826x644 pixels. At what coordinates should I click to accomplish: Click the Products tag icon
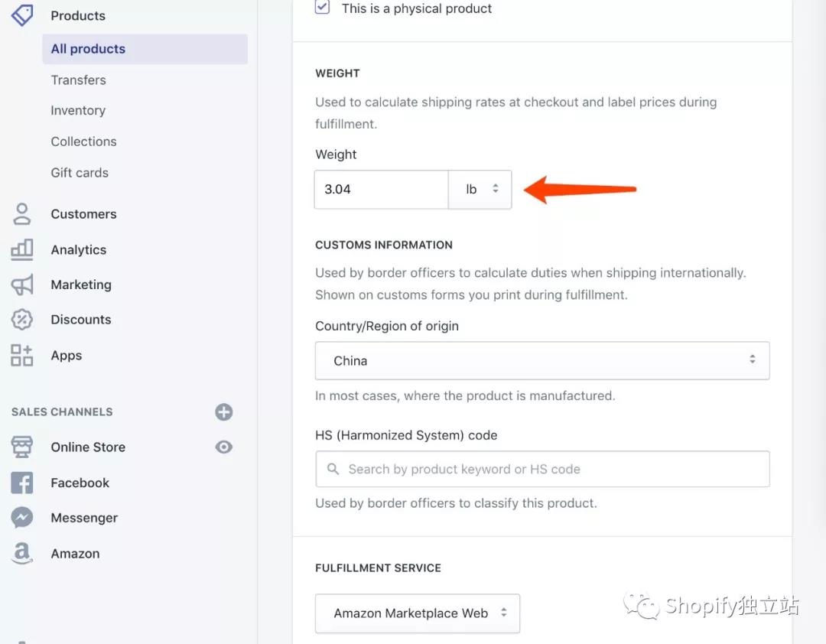(22, 15)
